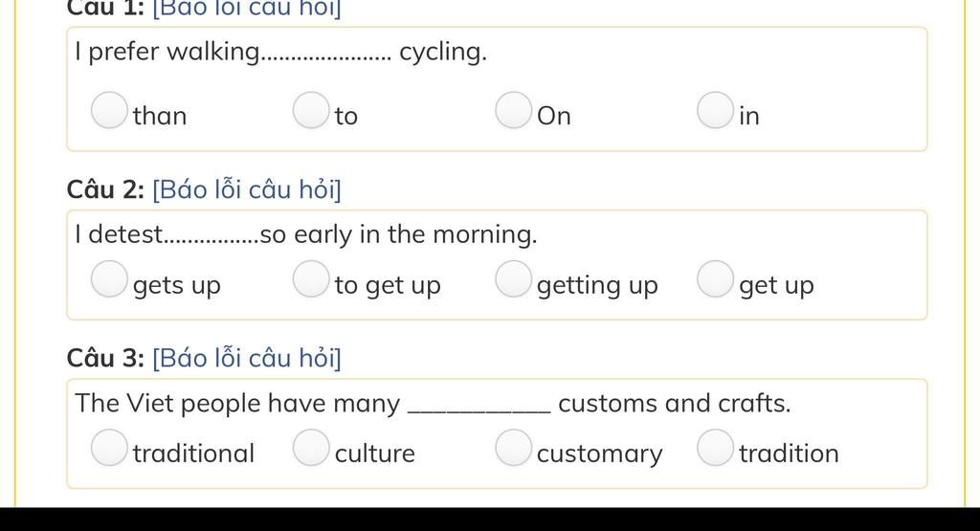
Task: Click the 'Câu 3:' question heading
Action: [x=105, y=358]
